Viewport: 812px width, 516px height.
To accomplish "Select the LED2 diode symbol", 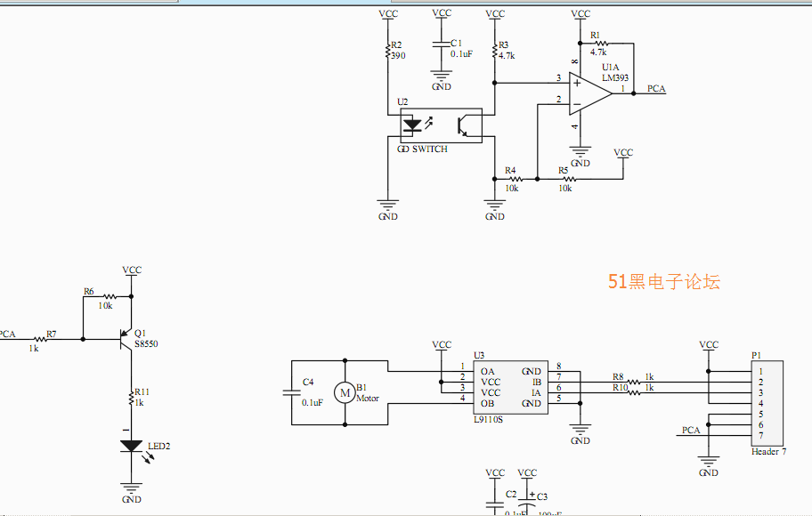I will (131, 446).
